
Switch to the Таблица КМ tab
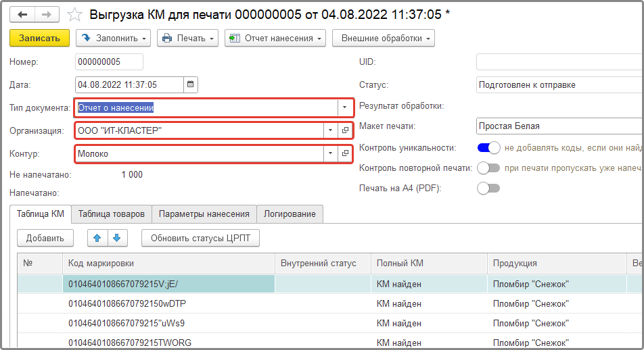tap(41, 214)
